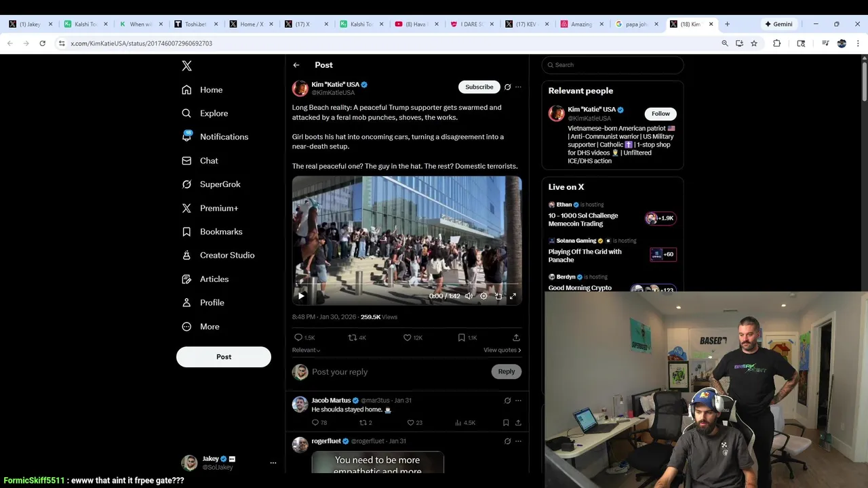Image resolution: width=868 pixels, height=488 pixels.
Task: Open SuperGrok in the sidebar
Action: (x=211, y=184)
